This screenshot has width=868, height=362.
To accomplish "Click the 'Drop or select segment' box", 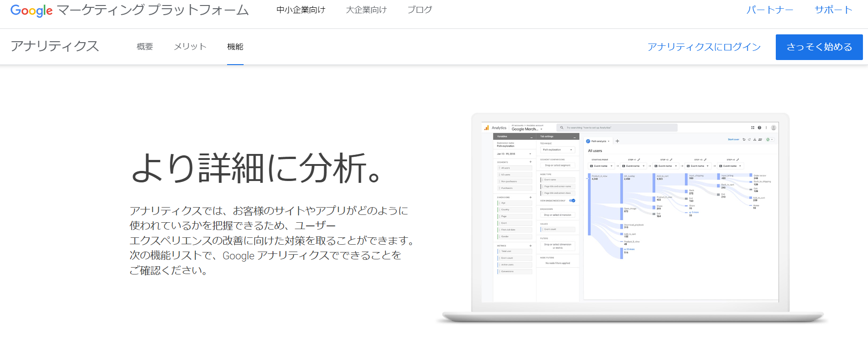I will point(558,165).
